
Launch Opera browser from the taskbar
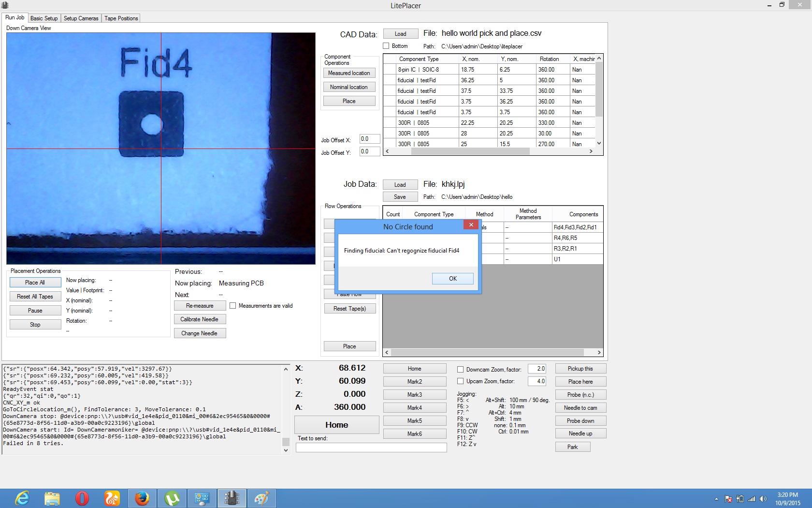click(82, 498)
